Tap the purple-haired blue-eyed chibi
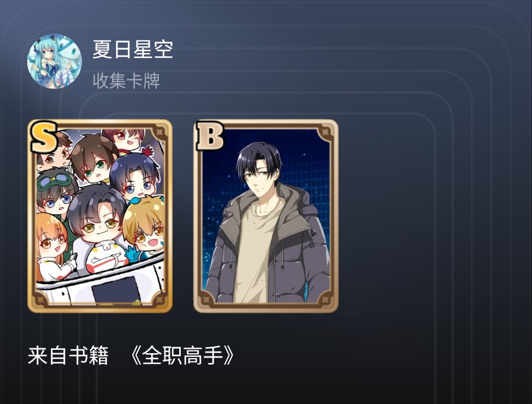Screen dimensions: 532x404 click(x=135, y=177)
